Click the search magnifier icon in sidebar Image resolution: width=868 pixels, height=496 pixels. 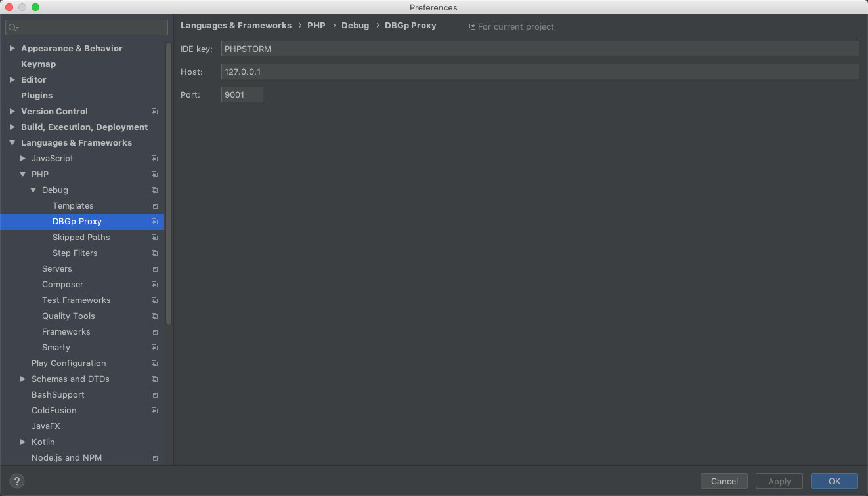pyautogui.click(x=13, y=28)
